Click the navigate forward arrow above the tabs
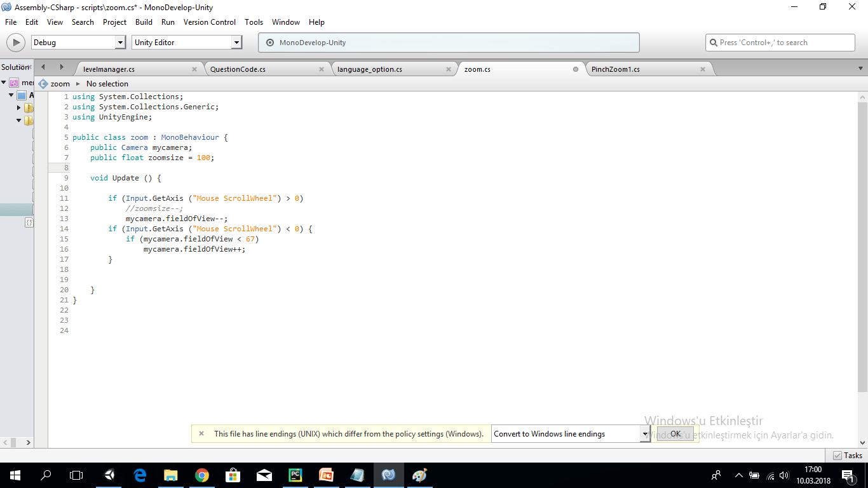This screenshot has height=488, width=868. (x=61, y=66)
